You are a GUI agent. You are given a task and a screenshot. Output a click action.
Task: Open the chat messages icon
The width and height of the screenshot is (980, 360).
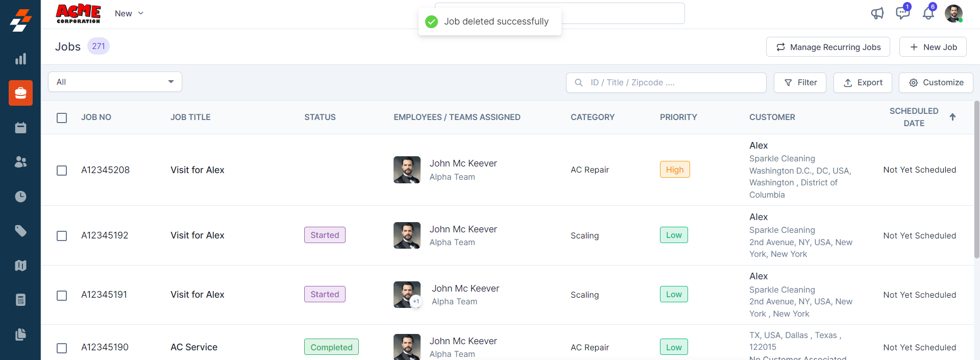902,13
